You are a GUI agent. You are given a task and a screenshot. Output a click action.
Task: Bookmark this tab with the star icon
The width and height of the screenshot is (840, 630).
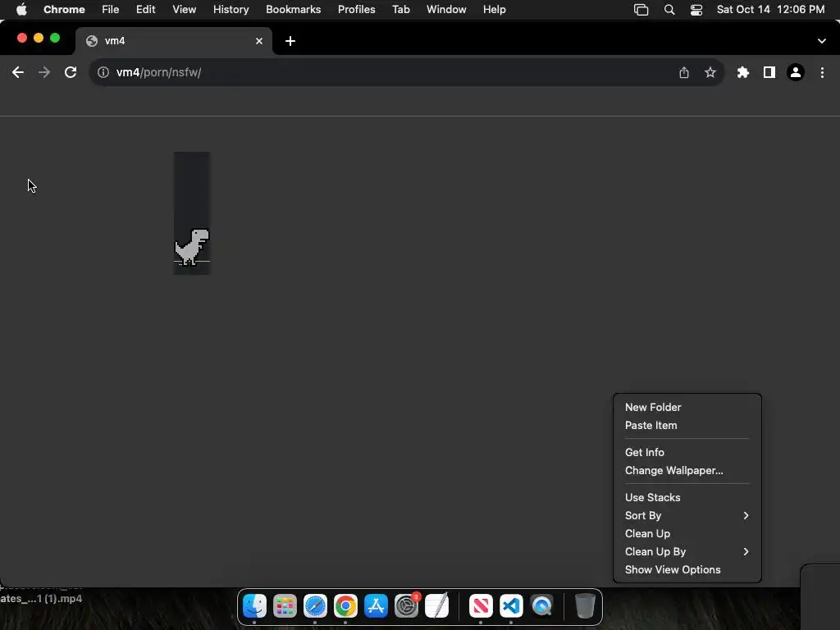point(710,72)
